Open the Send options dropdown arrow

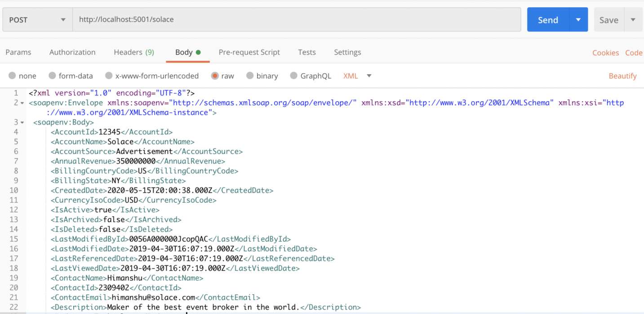coord(578,20)
